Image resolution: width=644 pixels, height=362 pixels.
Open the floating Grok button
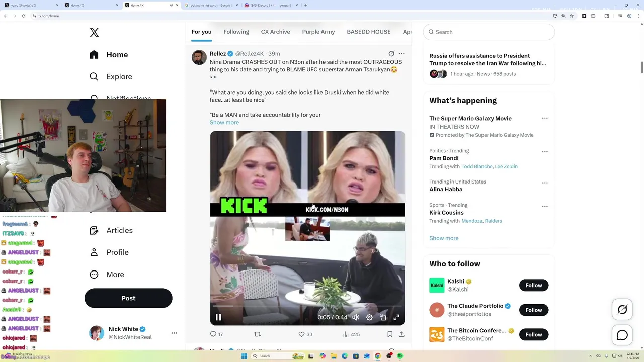point(622,310)
